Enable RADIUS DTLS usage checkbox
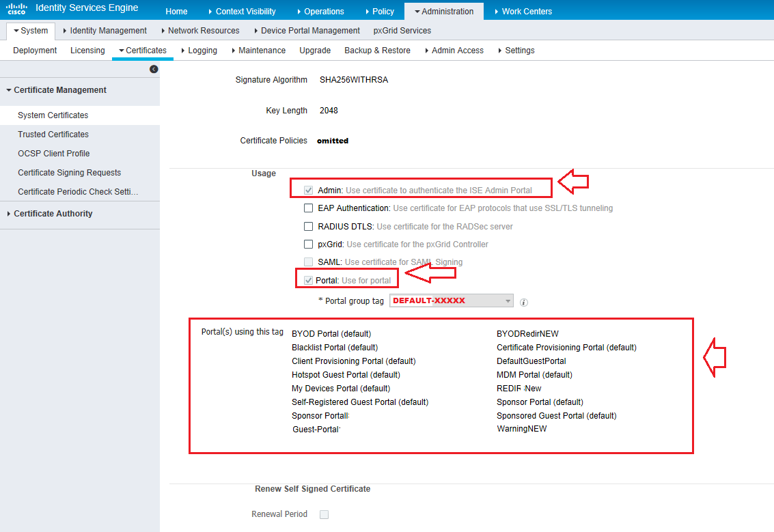This screenshot has height=532, width=774. (309, 227)
